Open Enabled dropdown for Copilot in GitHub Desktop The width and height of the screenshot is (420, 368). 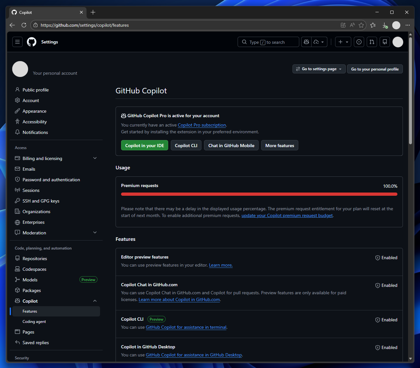386,348
